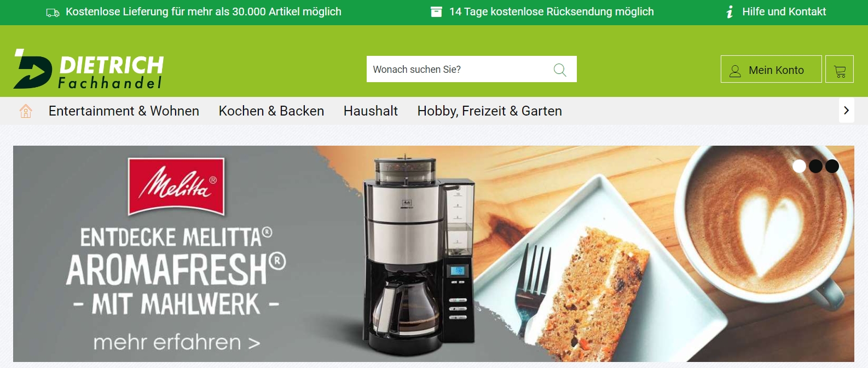Select the third carousel dot
The width and height of the screenshot is (868, 368).
pyautogui.click(x=832, y=166)
